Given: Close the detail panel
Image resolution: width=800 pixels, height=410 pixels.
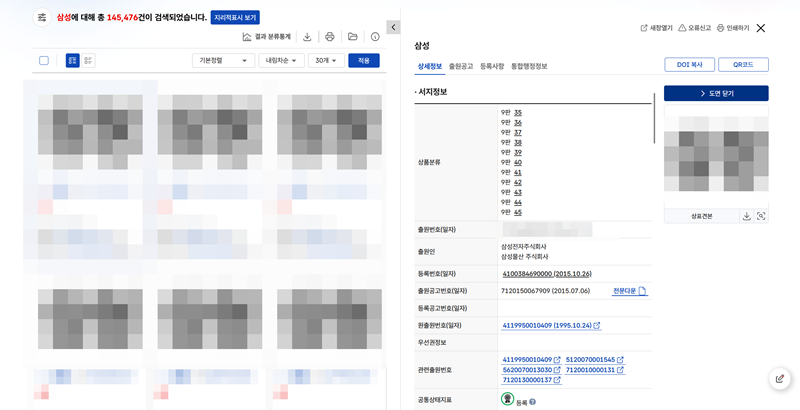Looking at the screenshot, I should (761, 28).
